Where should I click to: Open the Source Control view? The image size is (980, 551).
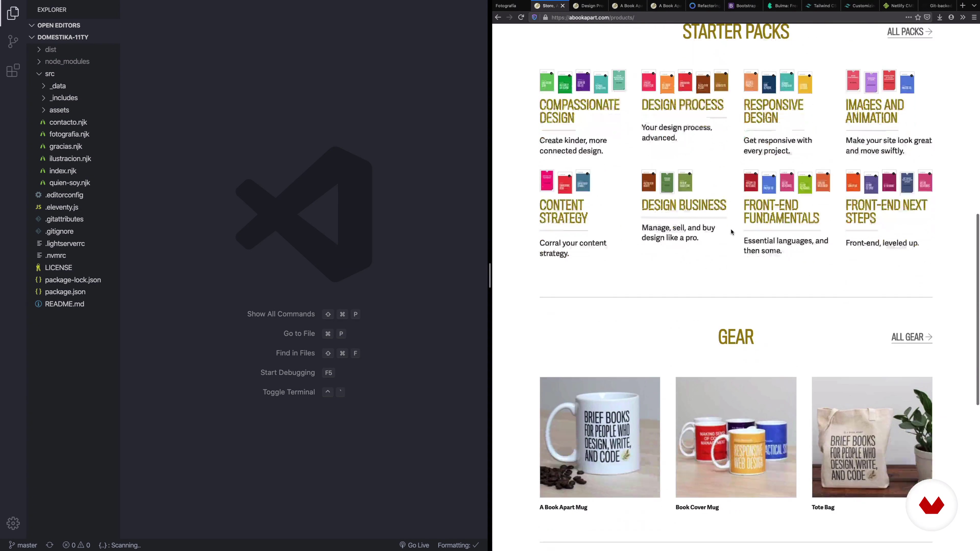(x=13, y=41)
